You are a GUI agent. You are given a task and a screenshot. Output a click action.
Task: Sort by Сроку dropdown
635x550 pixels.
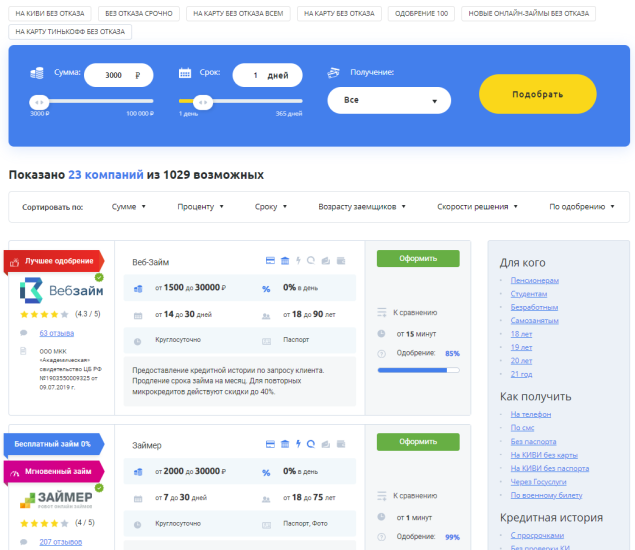tap(271, 207)
